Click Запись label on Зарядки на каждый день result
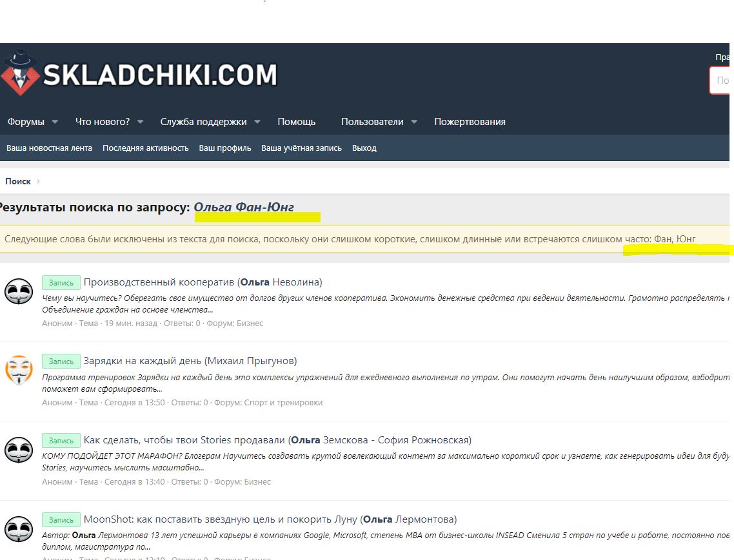This screenshot has width=734, height=560. 61,361
